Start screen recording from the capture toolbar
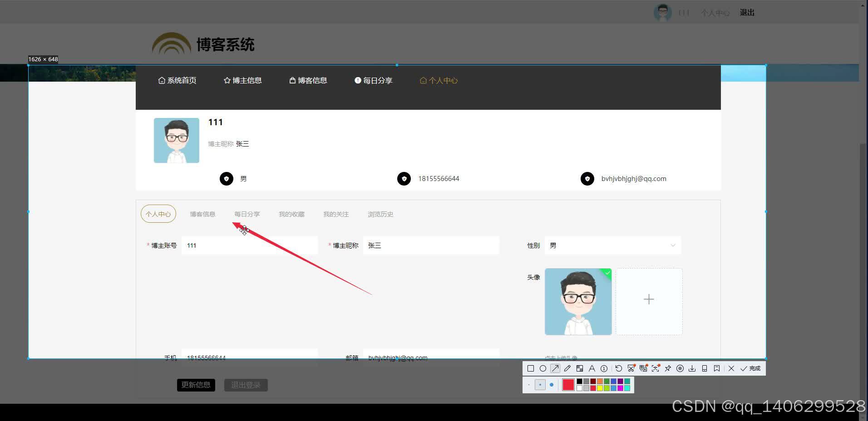The width and height of the screenshot is (868, 421). [680, 368]
